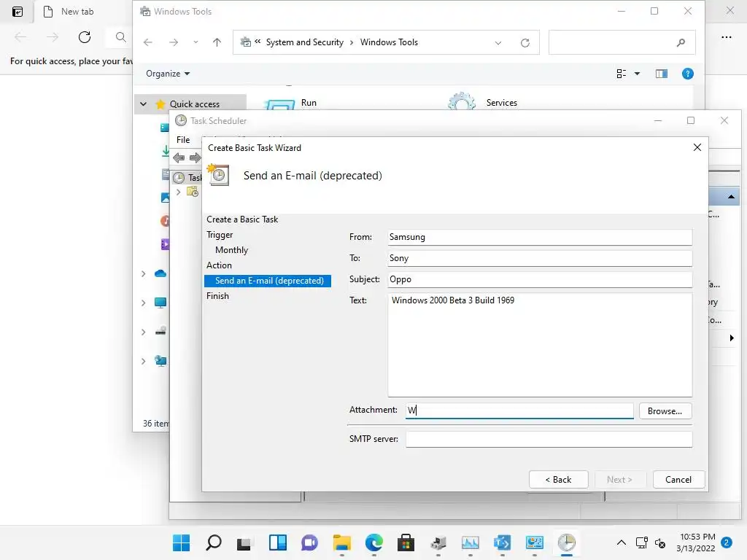Select the Monthly wizard step
The width and height of the screenshot is (747, 560).
coord(231,250)
